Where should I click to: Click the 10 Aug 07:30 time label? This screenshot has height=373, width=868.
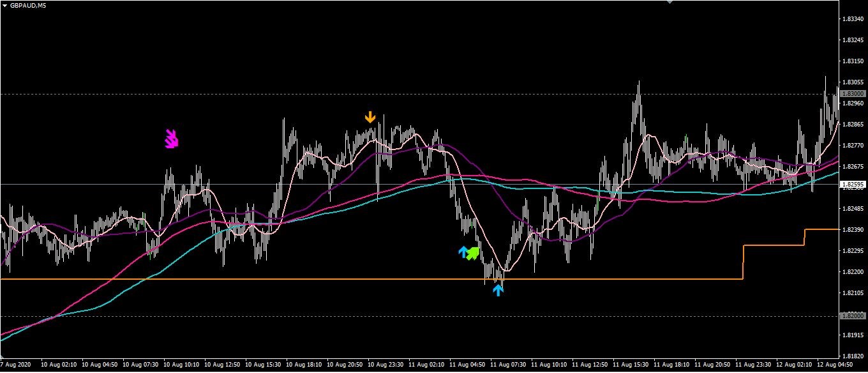point(141,365)
